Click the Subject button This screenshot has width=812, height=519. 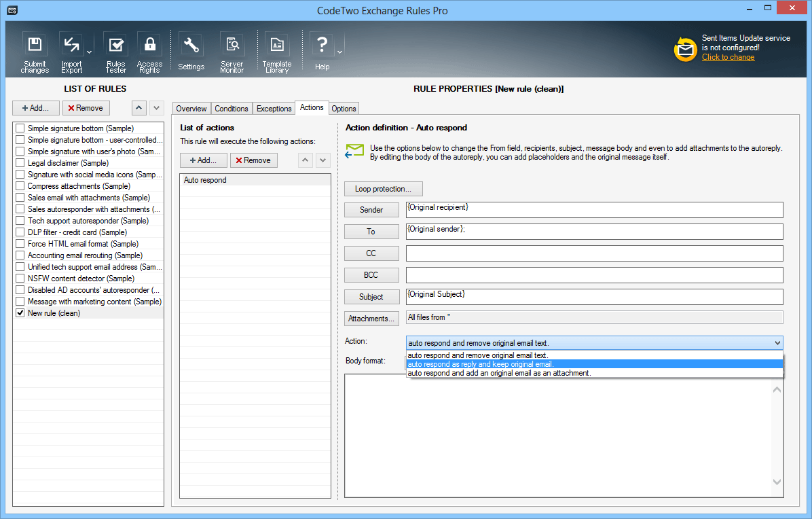(371, 297)
